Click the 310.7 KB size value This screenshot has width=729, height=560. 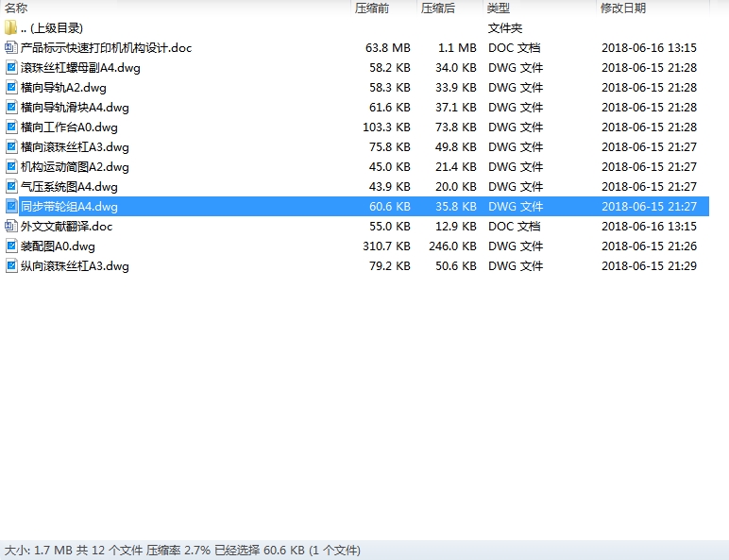point(386,246)
